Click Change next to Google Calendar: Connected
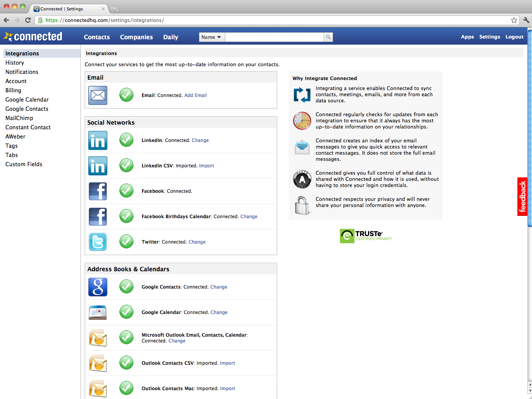 point(219,312)
